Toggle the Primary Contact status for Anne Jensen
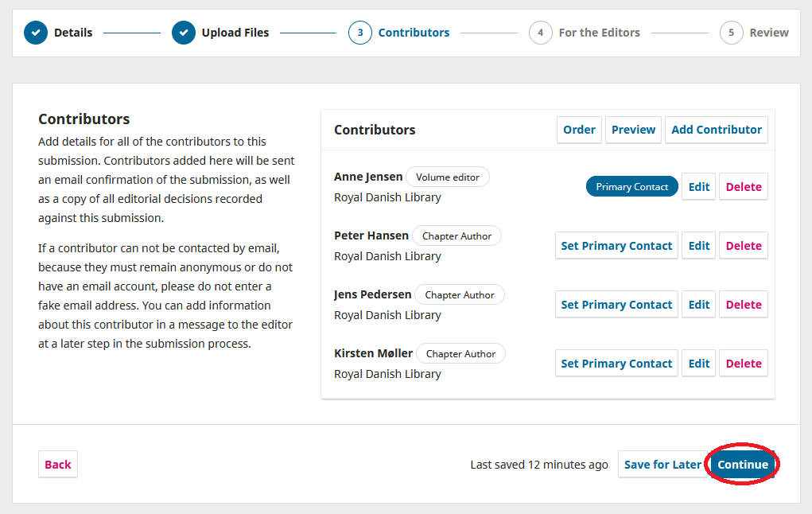 (x=631, y=186)
